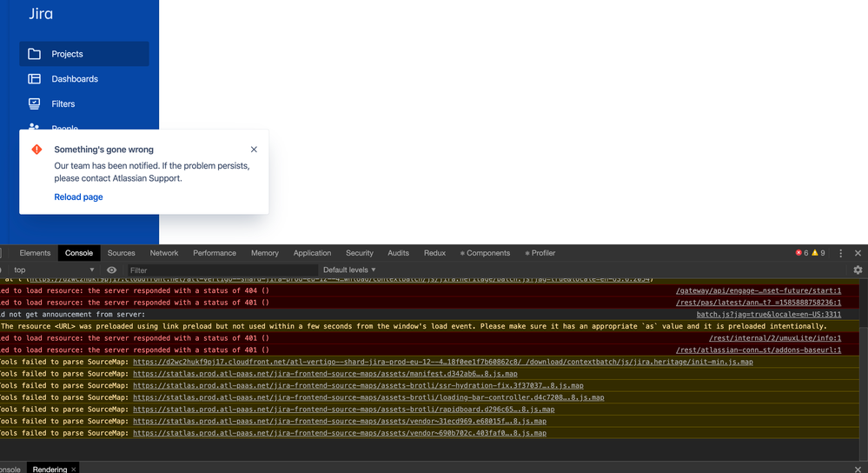Click the orange error diamond icon
Viewport: 868px width, 473px height.
pyautogui.click(x=36, y=150)
